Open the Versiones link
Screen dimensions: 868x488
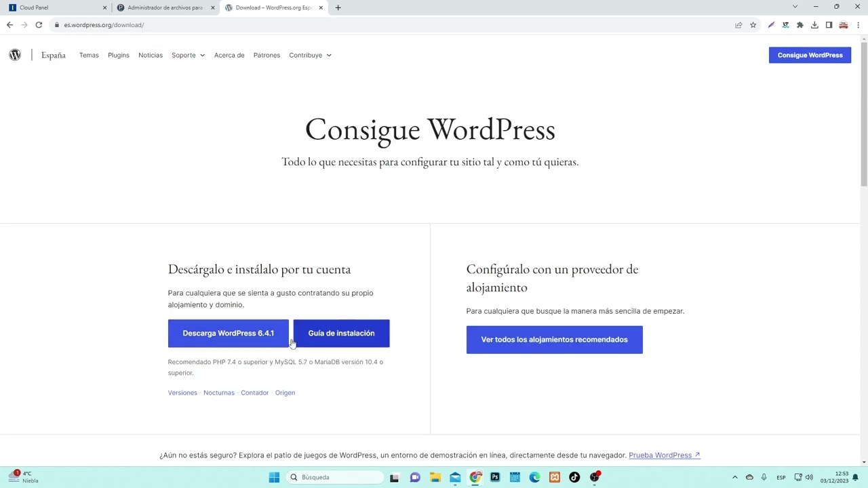pyautogui.click(x=182, y=392)
